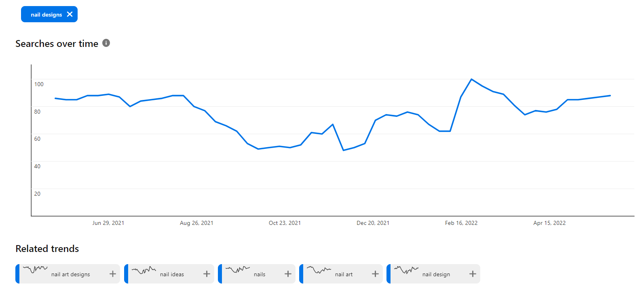644x290 pixels.
Task: Click the nail ideas sparkline thumbnail
Action: point(144,270)
